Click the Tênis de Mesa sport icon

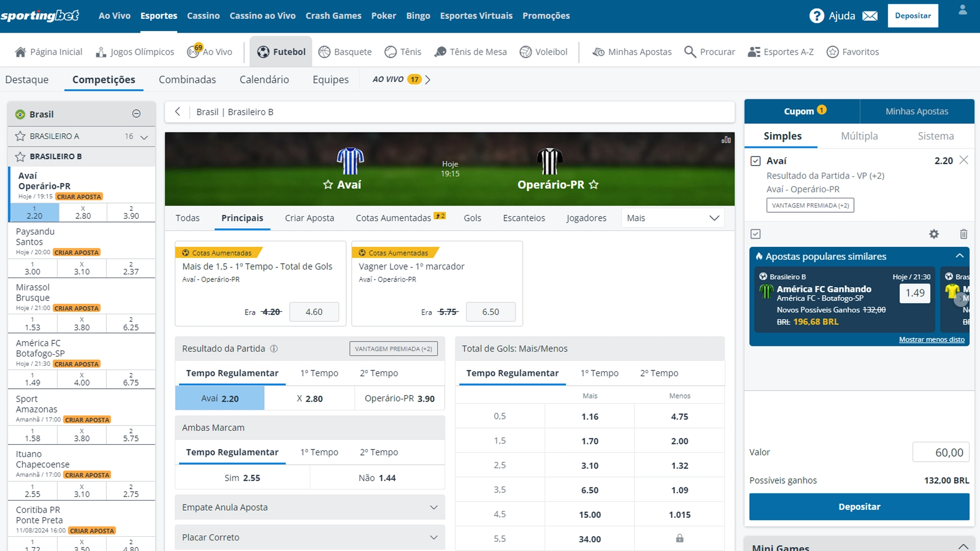click(440, 51)
